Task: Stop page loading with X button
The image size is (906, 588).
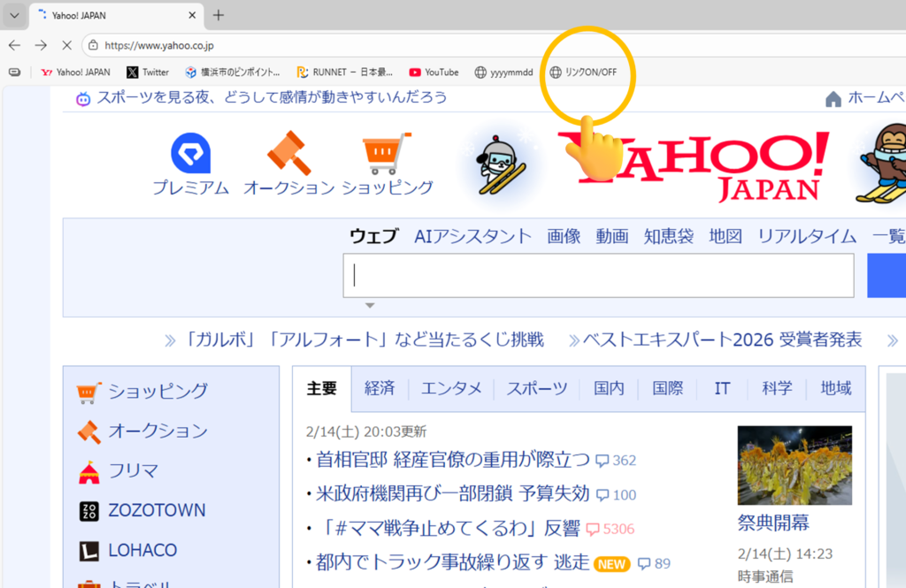Action: (67, 45)
